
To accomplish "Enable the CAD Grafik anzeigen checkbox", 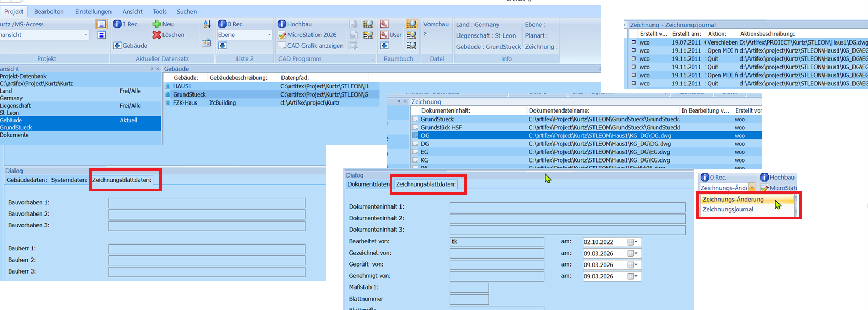I will (282, 46).
